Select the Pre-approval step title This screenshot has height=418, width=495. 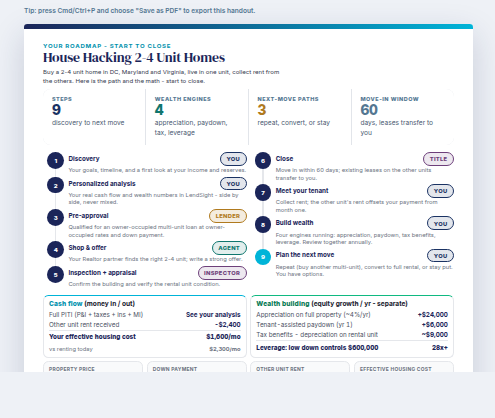[88, 216]
